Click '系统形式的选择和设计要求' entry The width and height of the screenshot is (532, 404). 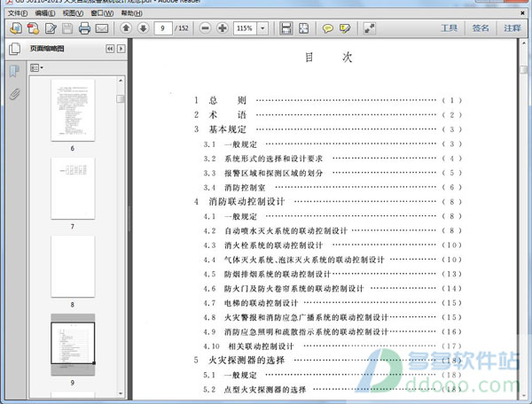click(273, 159)
